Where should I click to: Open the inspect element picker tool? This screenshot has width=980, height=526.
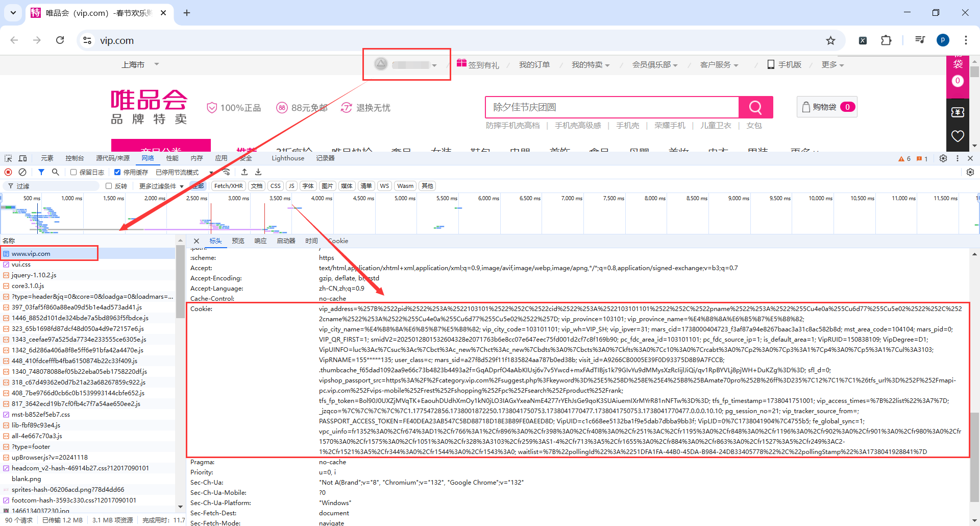pos(8,158)
